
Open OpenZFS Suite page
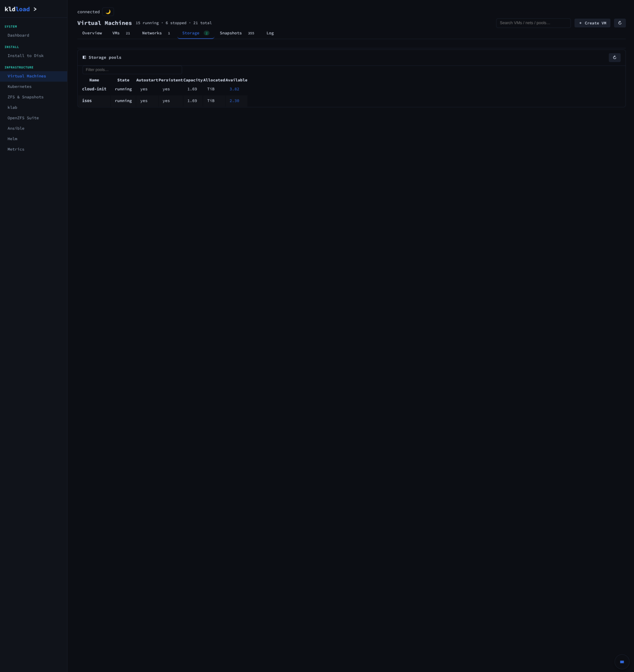pyautogui.click(x=34, y=118)
